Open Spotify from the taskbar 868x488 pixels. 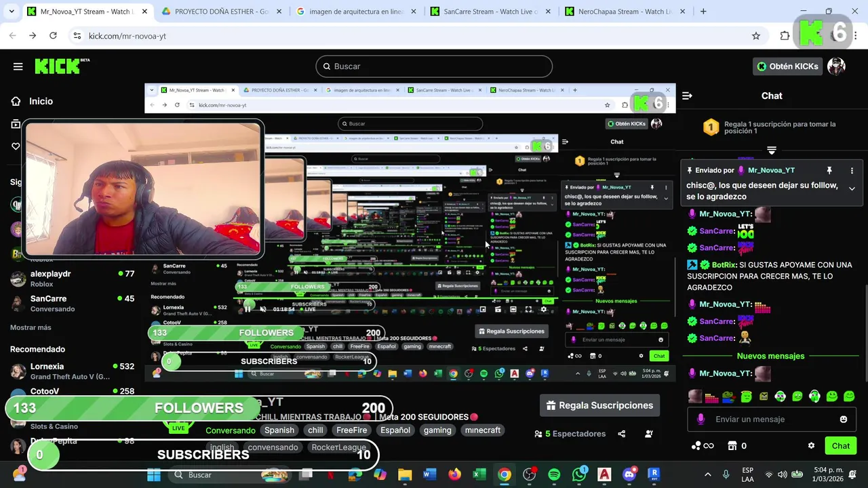click(x=554, y=475)
